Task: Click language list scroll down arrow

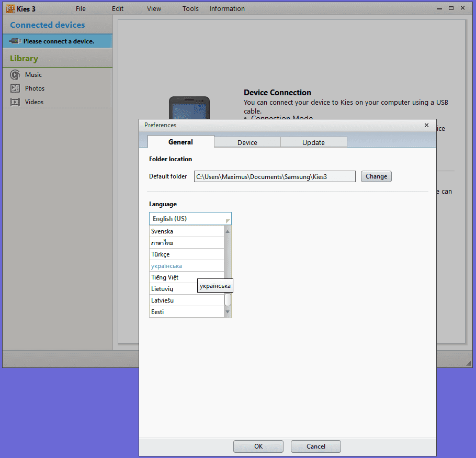Action: tap(228, 312)
